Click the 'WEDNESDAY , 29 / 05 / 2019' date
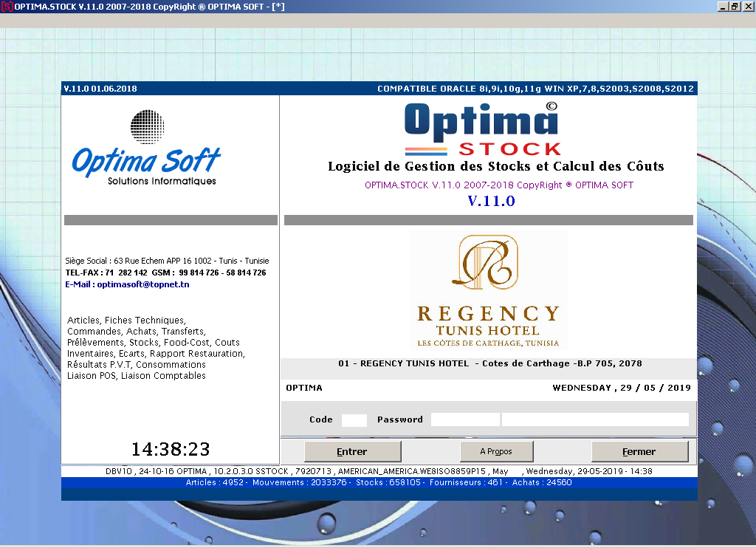The image size is (756, 548). click(x=622, y=388)
